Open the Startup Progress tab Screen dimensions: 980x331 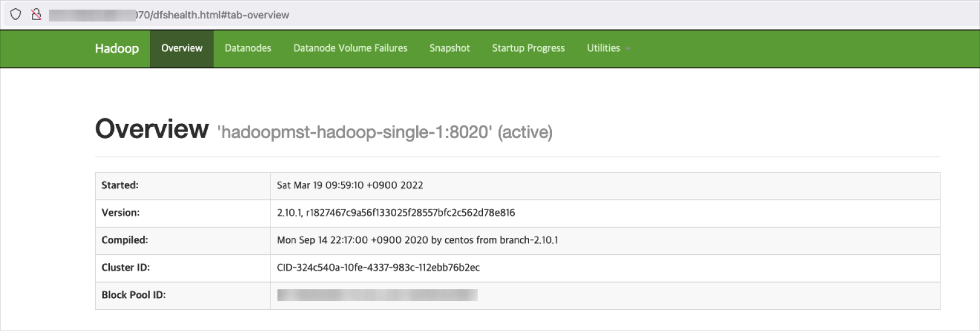(528, 48)
